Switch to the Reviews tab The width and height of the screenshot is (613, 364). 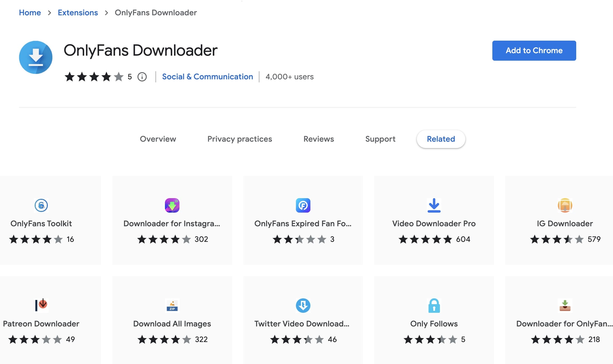pyautogui.click(x=318, y=139)
